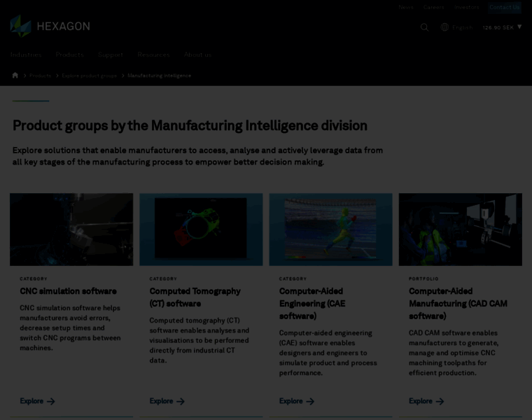Image resolution: width=532 pixels, height=420 pixels.
Task: Explore Computer-Aided Engineering software
Action: tap(297, 401)
